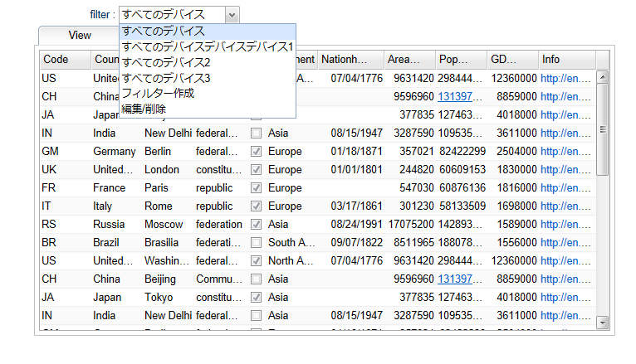The height and width of the screenshot is (364, 636).
Task: Select 編集/削除 option in the filter list
Action: (x=144, y=109)
